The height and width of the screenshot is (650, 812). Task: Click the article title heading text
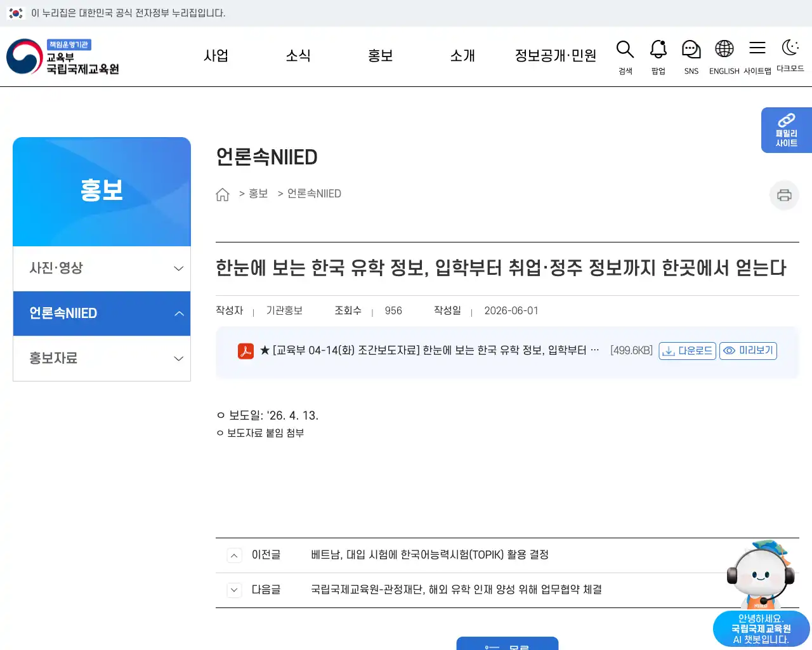tap(501, 268)
